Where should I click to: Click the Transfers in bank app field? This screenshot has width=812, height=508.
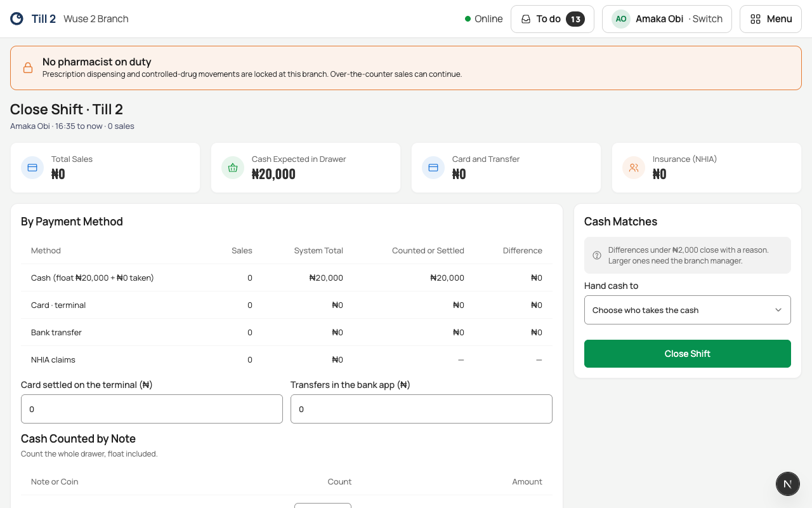coord(421,409)
